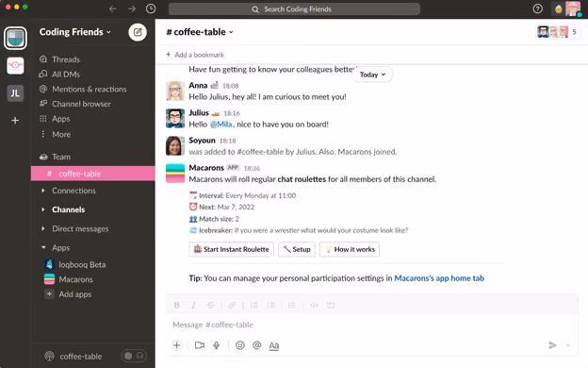This screenshot has width=588, height=368.
Task: Record a video clip
Action: pos(200,345)
